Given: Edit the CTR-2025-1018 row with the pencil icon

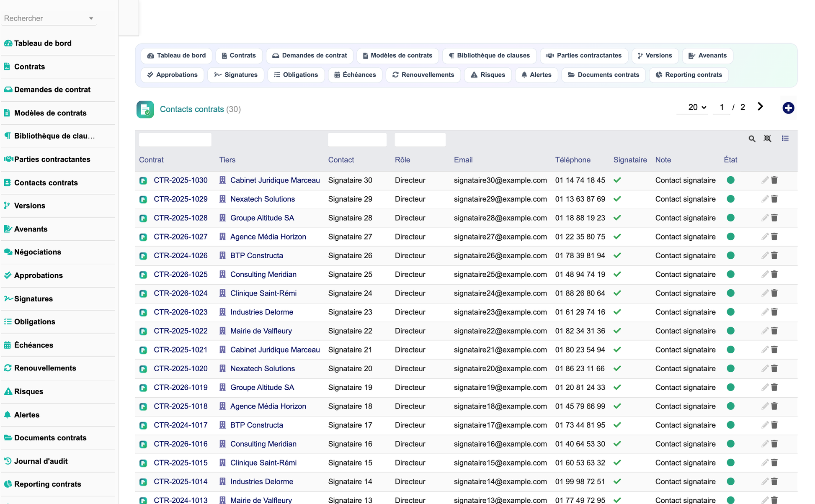Looking at the screenshot, I should 765,406.
